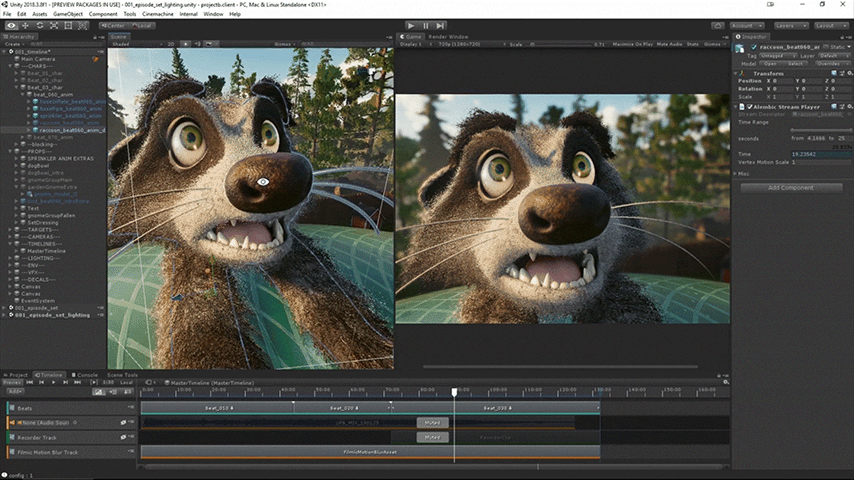This screenshot has width=854, height=480.
Task: Open the Cinemachine menu
Action: 157,14
